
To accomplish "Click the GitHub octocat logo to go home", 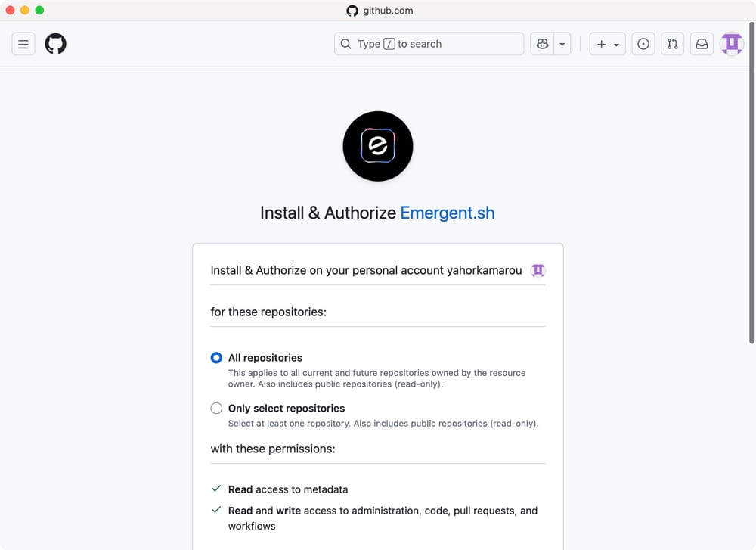I will 55,43.
